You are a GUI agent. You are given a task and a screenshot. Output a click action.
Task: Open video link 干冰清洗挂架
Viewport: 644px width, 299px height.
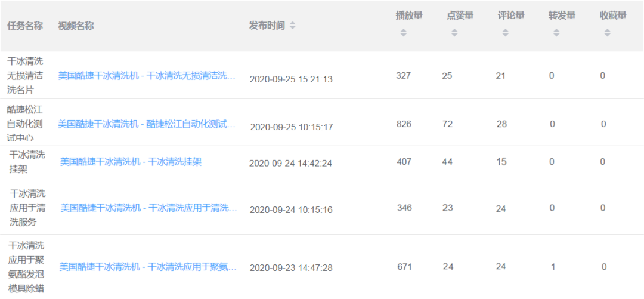131,162
